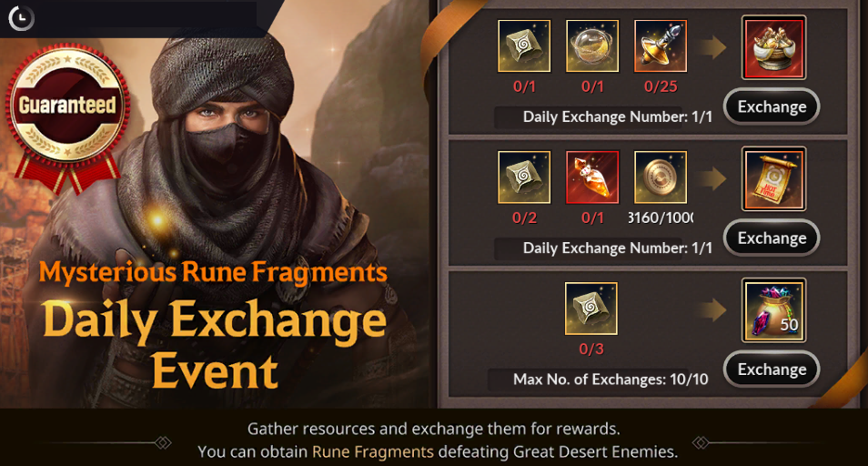Select the Rune Fragment icon requiring 0/3

pos(590,309)
